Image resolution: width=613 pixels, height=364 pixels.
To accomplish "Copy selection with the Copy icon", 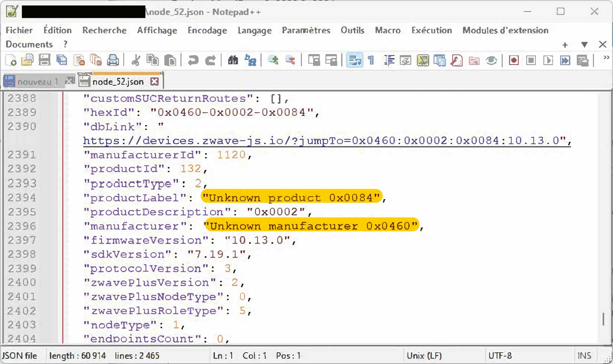I will tap(153, 60).
